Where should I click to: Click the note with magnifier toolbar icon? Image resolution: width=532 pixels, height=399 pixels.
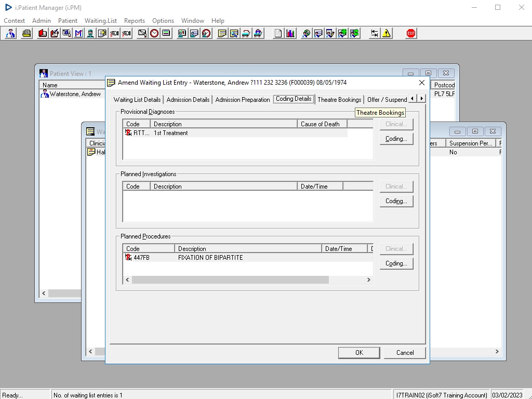click(234, 33)
